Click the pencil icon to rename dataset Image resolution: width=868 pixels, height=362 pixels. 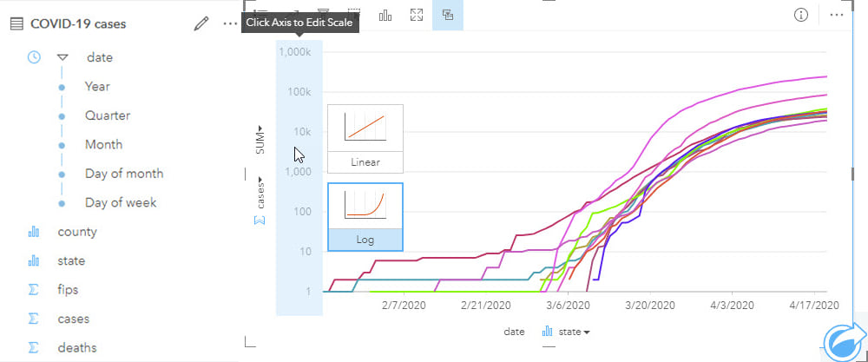(x=201, y=23)
